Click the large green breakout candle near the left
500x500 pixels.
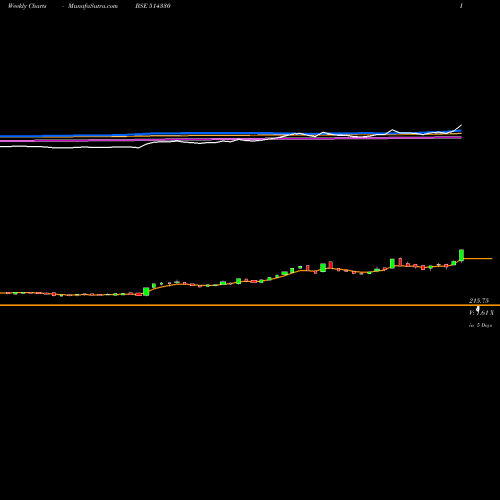point(146,291)
